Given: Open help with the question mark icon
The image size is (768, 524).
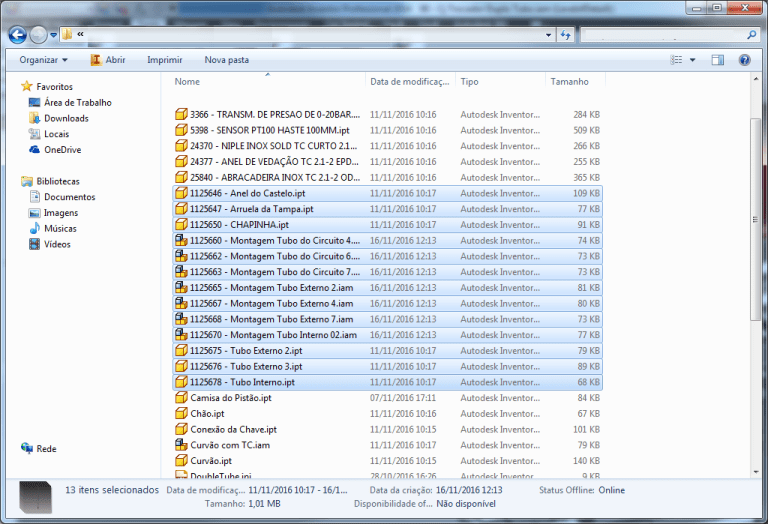Looking at the screenshot, I should (x=744, y=60).
